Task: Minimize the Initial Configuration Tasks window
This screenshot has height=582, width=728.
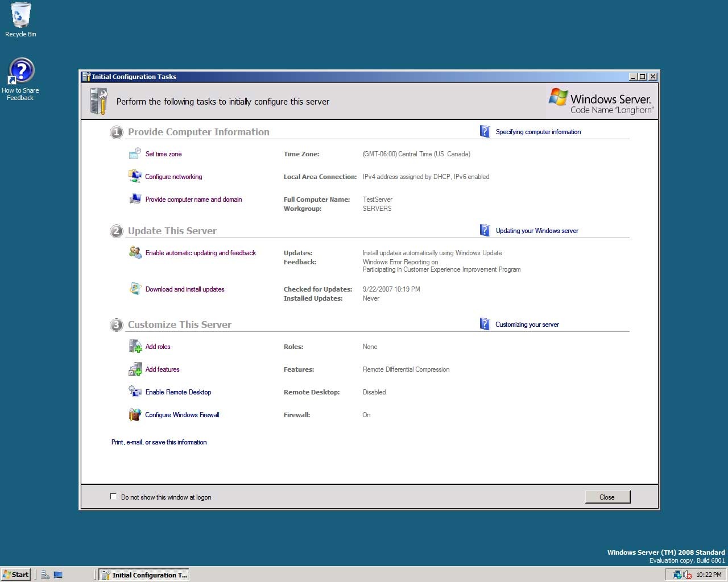Action: coord(633,77)
